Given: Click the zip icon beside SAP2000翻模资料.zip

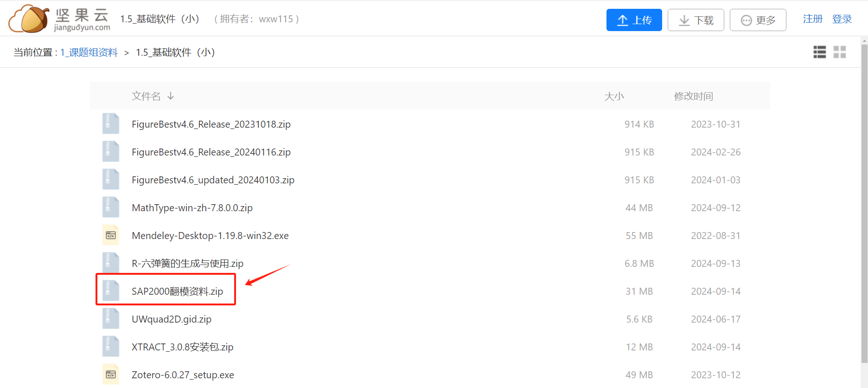Looking at the screenshot, I should coord(111,291).
